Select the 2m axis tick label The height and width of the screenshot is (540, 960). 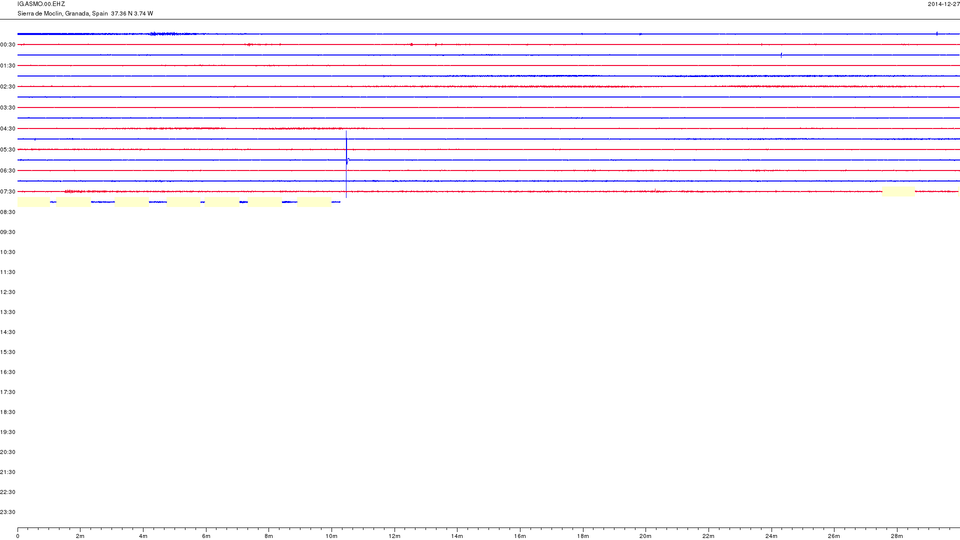(80, 536)
